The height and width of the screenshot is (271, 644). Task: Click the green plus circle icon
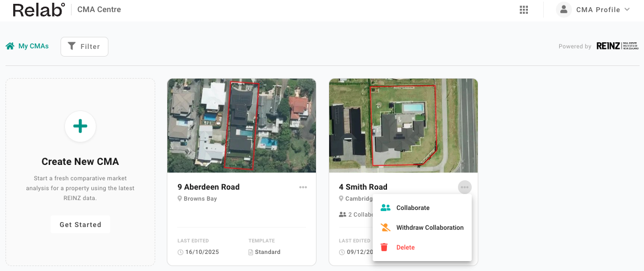[x=80, y=127]
